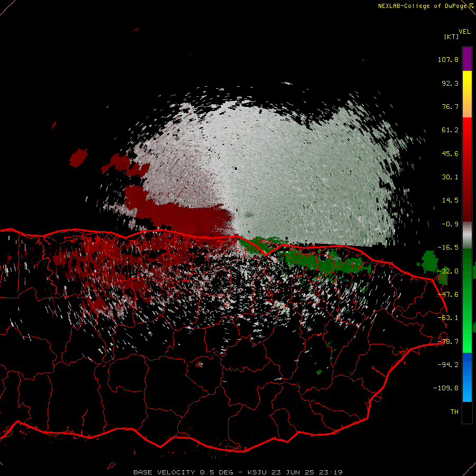Click the 30.1 legend value
The image size is (476, 476).
pyautogui.click(x=450, y=177)
